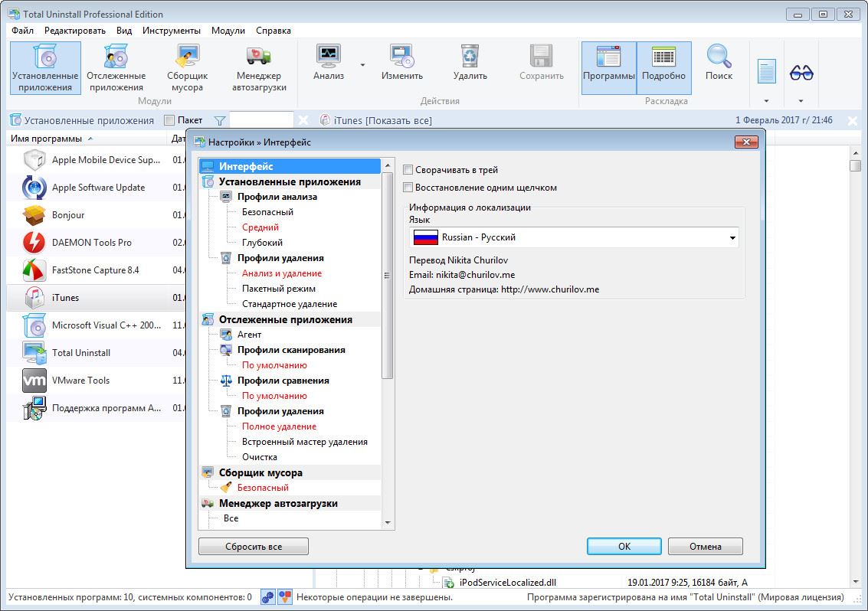Select the Средний analysis profile
The image size is (868, 611).
pyautogui.click(x=260, y=227)
